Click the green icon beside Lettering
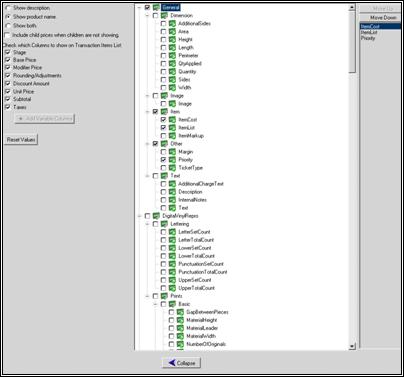This screenshot has width=404, height=377. 164,224
